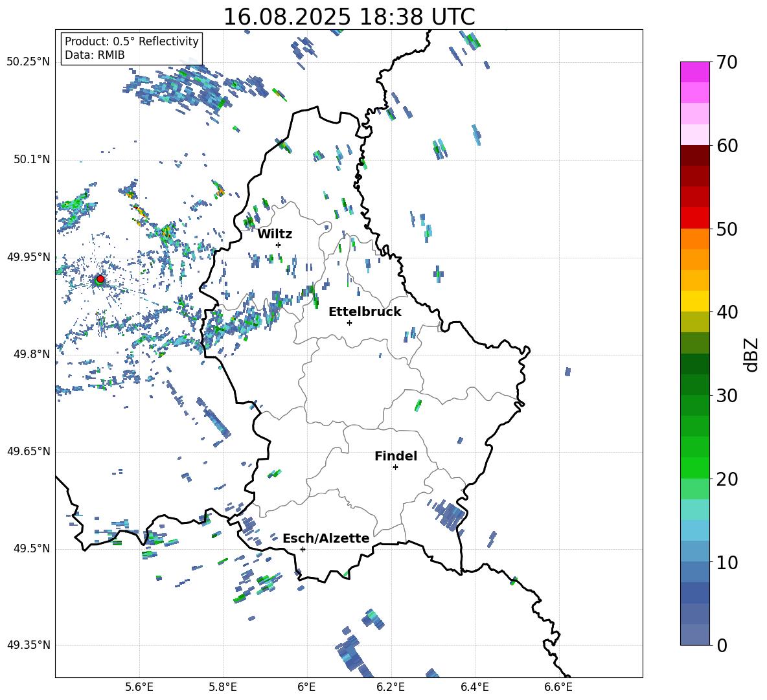Click the 6°E longitude label
Viewport: 767px width, 700px height.
(x=306, y=687)
